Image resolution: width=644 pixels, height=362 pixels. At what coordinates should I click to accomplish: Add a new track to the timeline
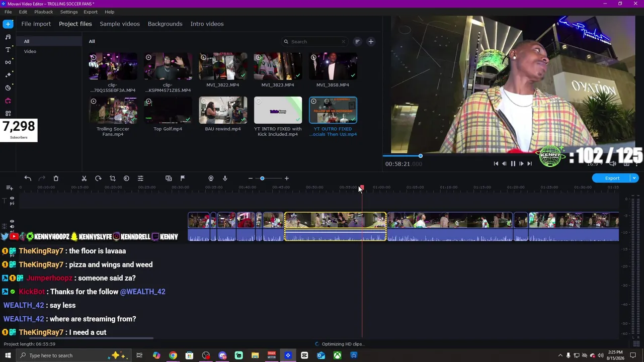point(10,188)
